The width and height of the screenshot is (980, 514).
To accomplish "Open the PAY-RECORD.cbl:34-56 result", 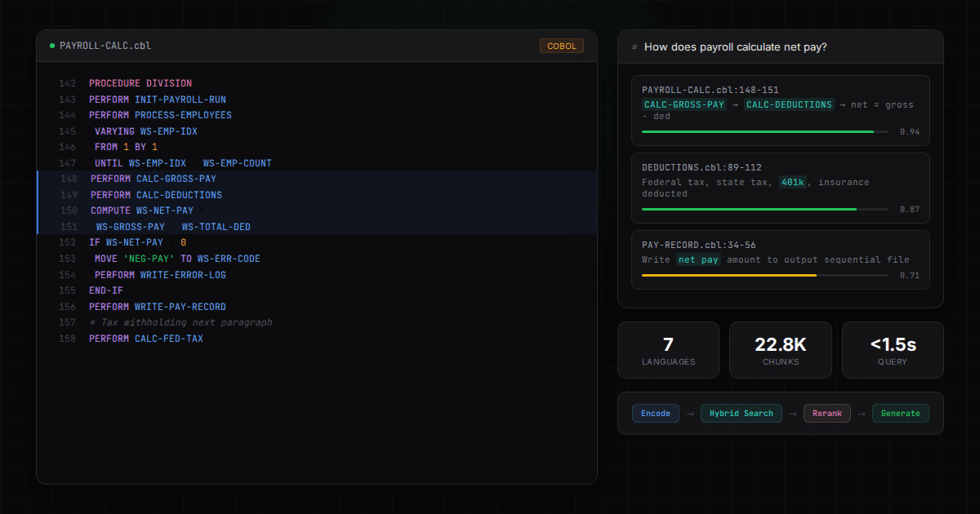I will click(x=698, y=245).
